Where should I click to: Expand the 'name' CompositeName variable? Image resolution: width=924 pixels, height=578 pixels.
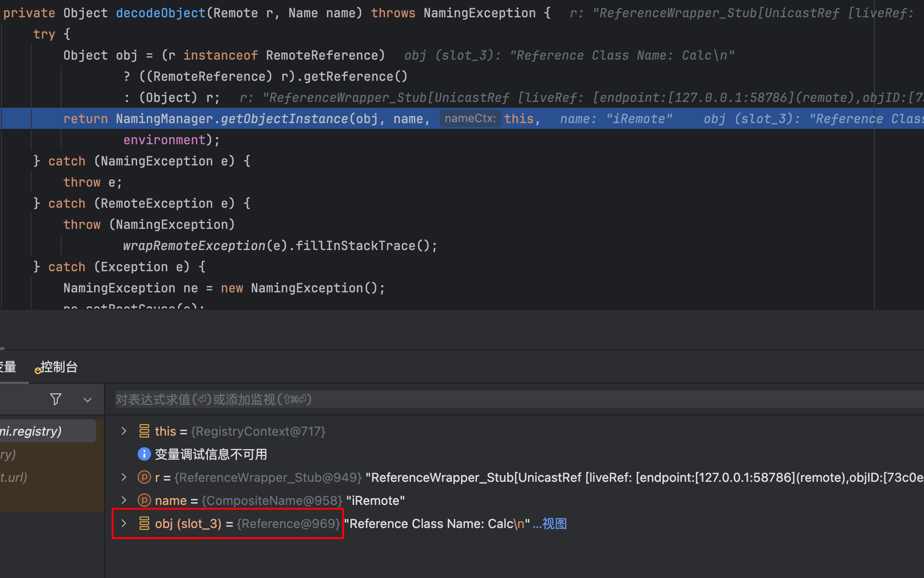click(124, 500)
